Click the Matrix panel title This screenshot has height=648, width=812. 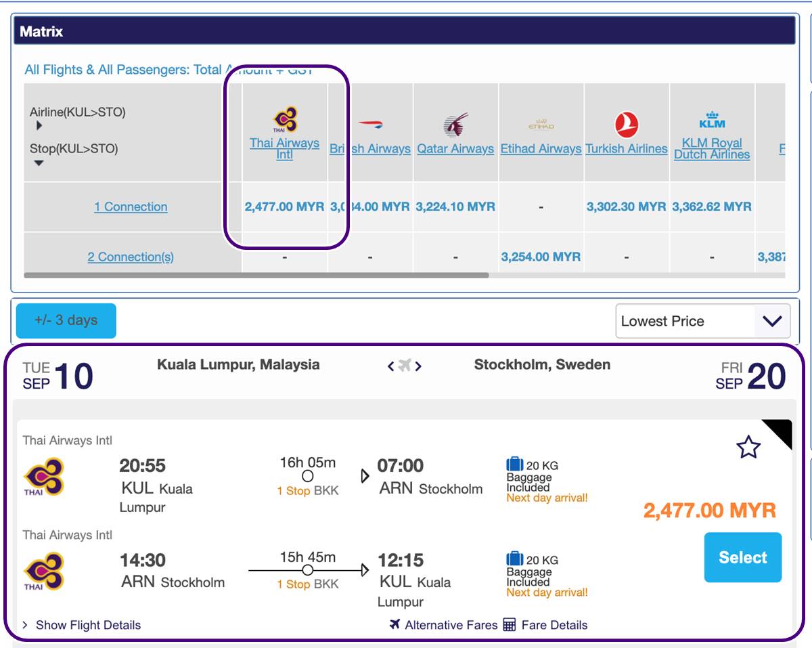[41, 31]
